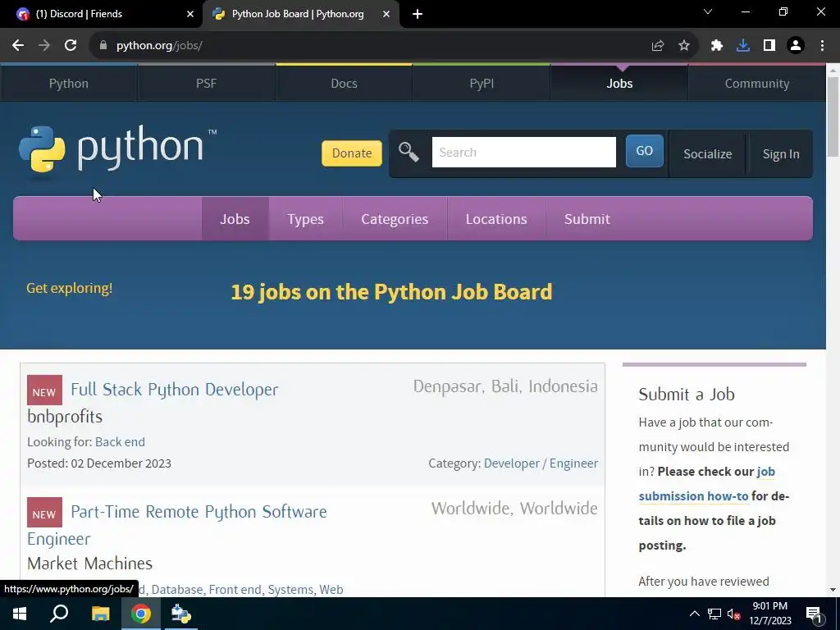Screen dimensions: 840x630
Task: Select the PSF top navigation tab
Action: 206,84
